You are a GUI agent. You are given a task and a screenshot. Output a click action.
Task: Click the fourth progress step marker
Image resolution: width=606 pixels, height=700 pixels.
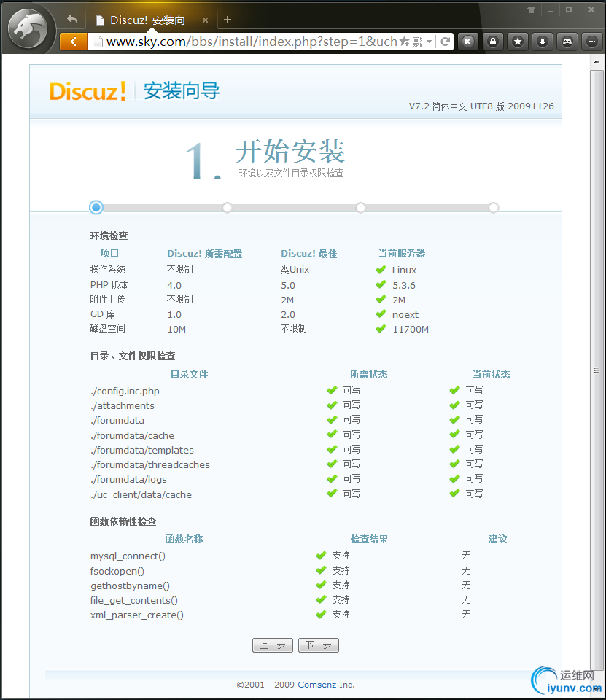point(494,208)
